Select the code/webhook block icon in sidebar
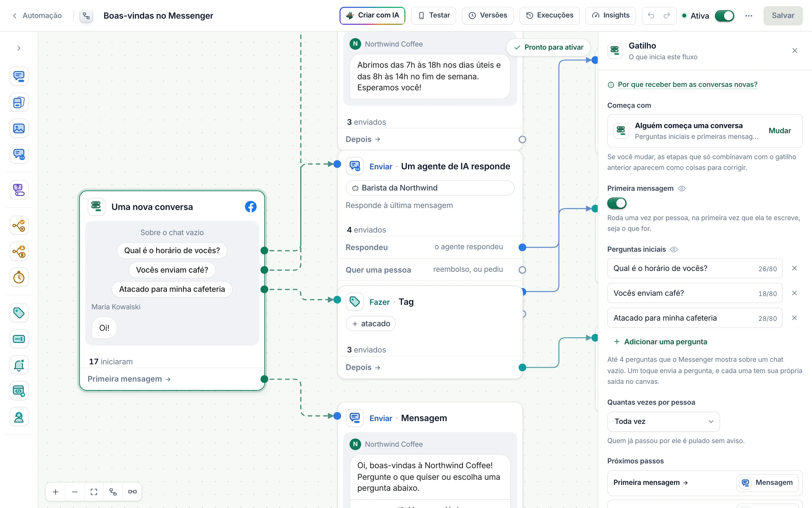812x508 pixels. click(x=19, y=391)
